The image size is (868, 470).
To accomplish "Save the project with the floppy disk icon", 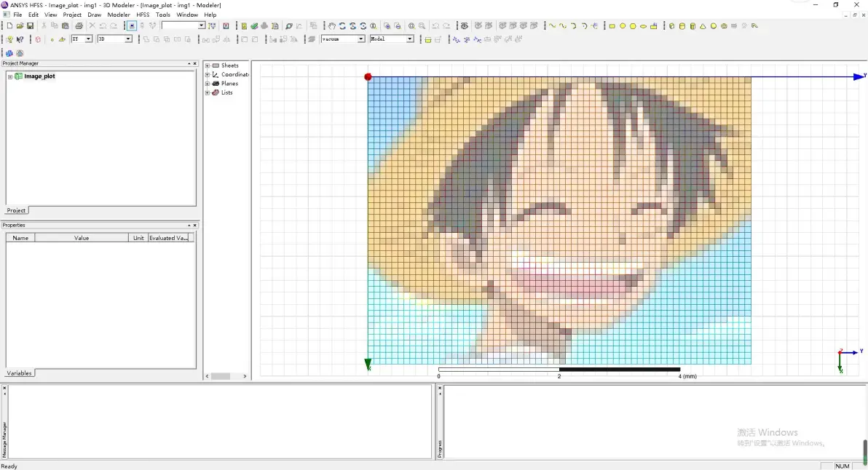I will pos(30,26).
